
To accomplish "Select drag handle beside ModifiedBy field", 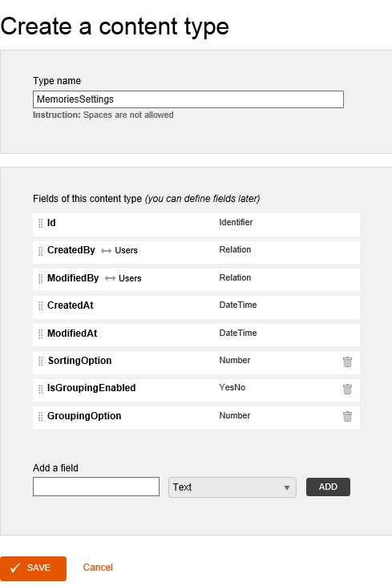I will tap(40, 278).
